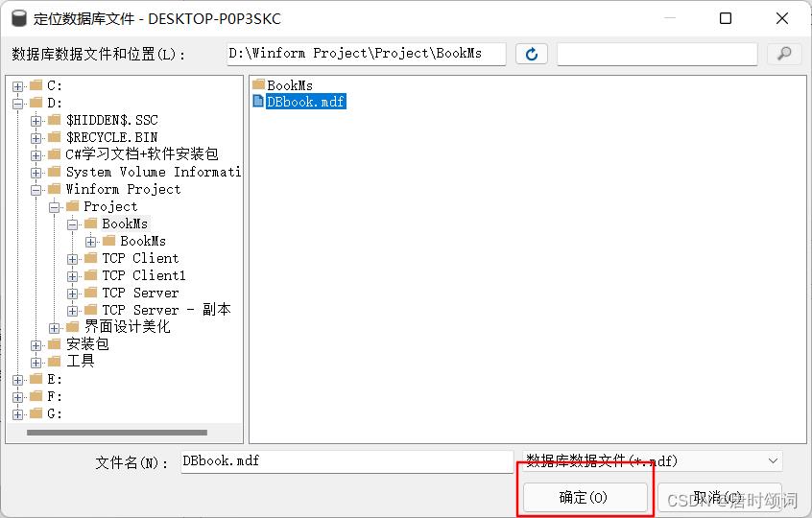Click the tree horizontal scrollbar
The width and height of the screenshot is (812, 518).
(117, 432)
